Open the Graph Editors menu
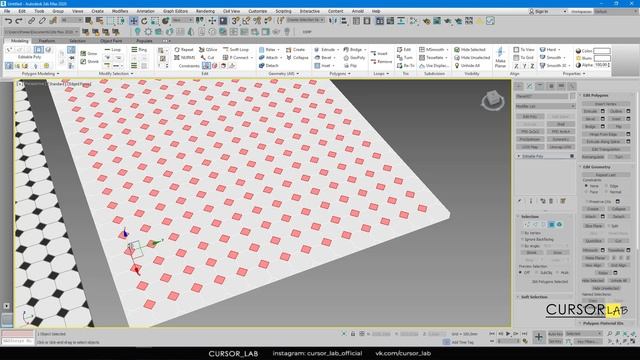This screenshot has width=640, height=360. click(x=176, y=11)
